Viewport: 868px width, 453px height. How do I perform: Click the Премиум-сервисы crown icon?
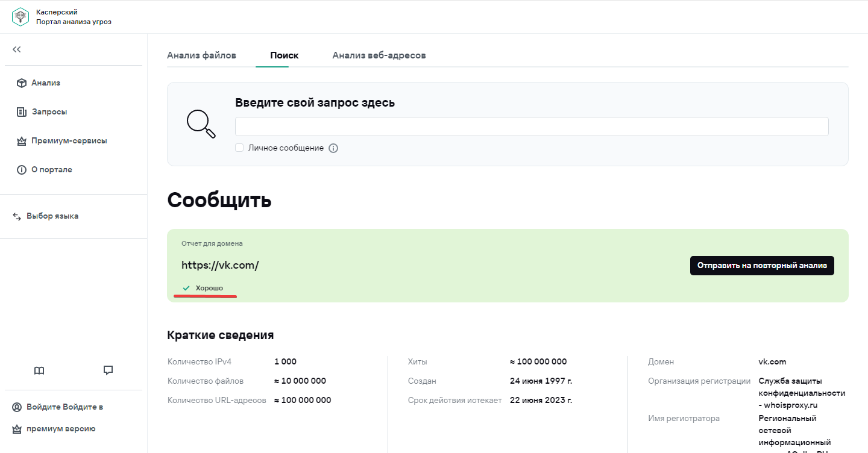click(22, 141)
